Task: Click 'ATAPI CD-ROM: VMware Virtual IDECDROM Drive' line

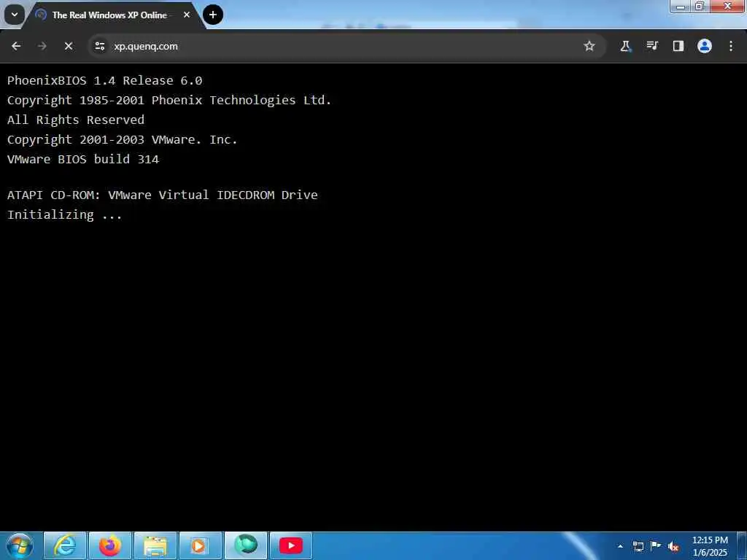Action: pyautogui.click(x=163, y=195)
